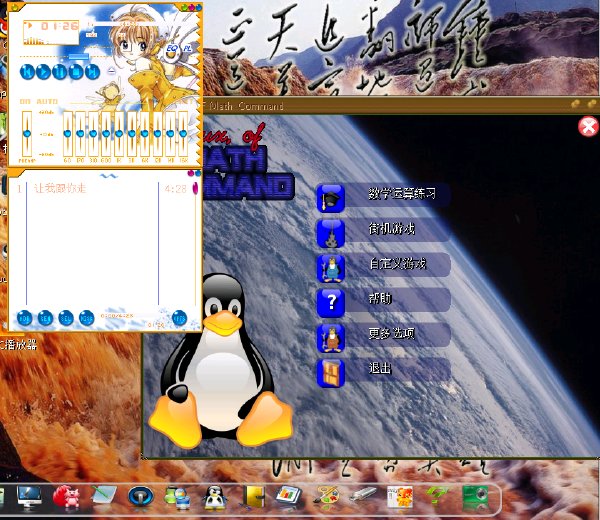Click the pink top-right button on player
The height and width of the screenshot is (520, 600).
point(191,7)
